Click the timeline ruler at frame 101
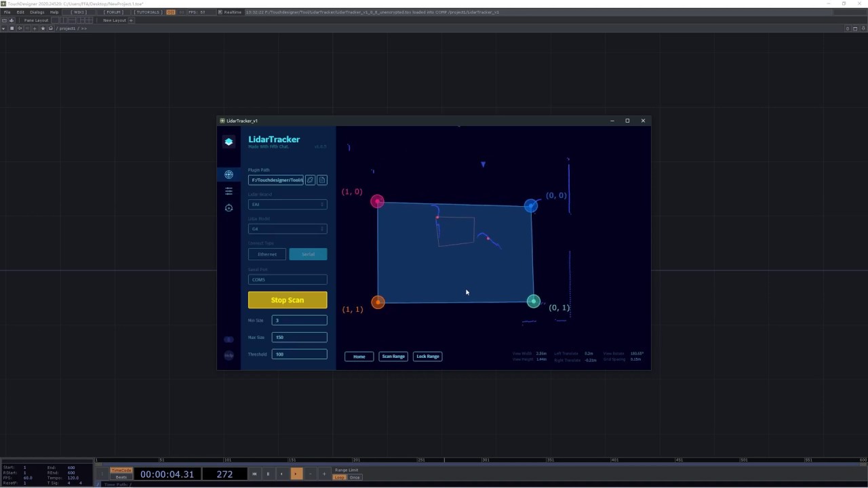 pos(227,460)
